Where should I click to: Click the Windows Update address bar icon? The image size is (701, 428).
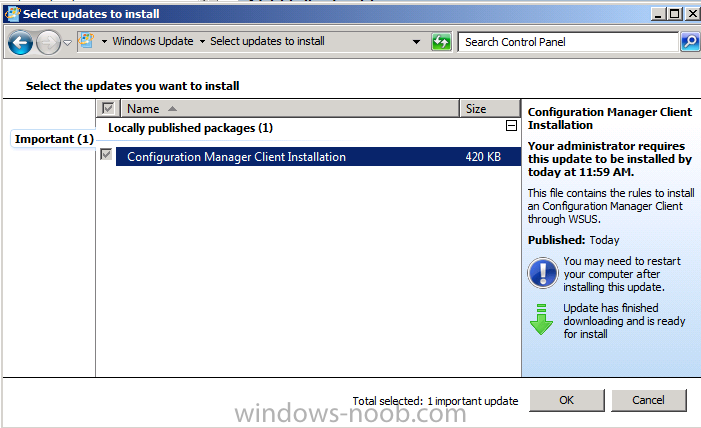86,42
